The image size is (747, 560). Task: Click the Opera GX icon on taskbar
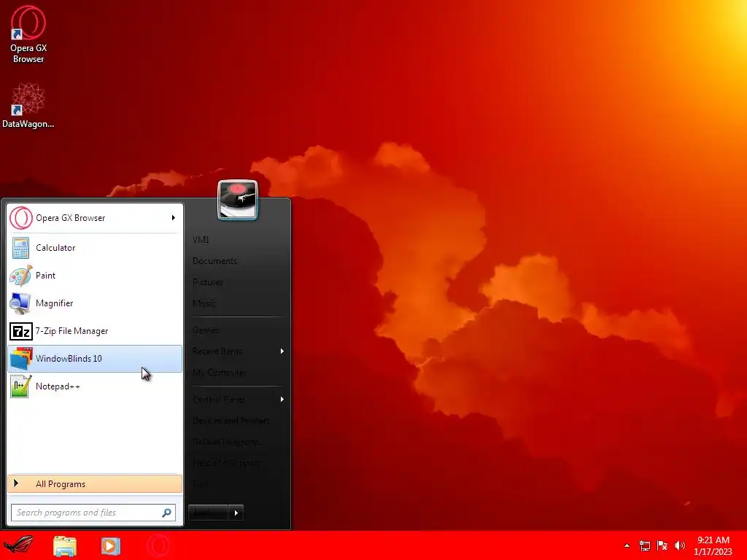click(x=158, y=545)
